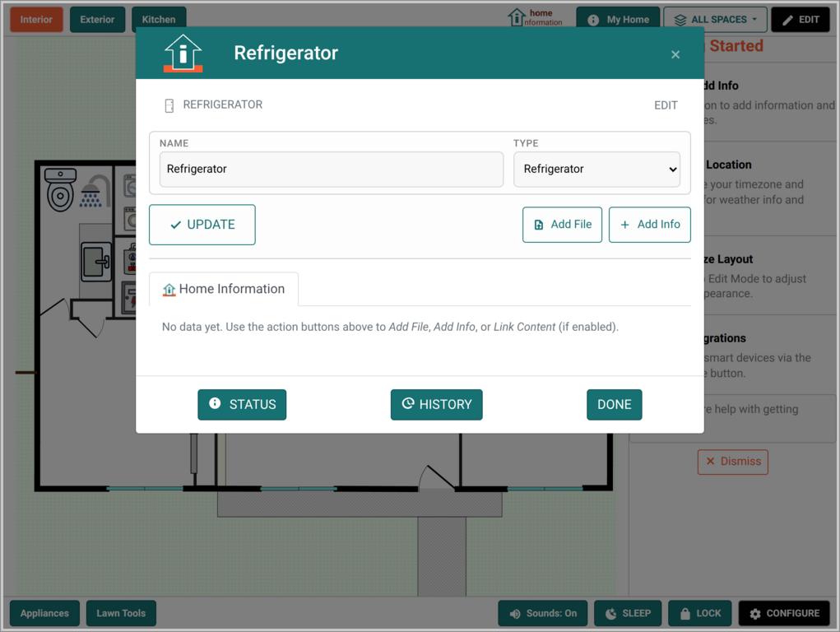Click the Appliances button
This screenshot has height=632, width=840.
[44, 613]
